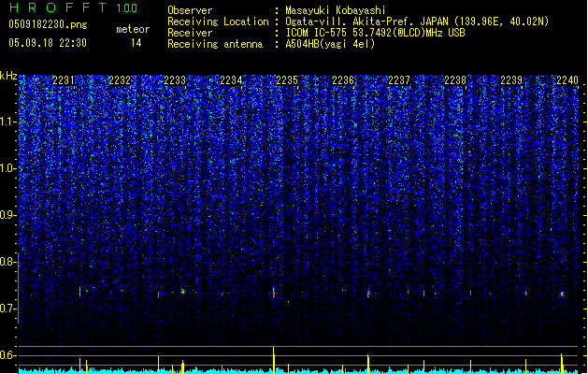Click the meteor count label
The image size is (588, 374).
click(133, 29)
